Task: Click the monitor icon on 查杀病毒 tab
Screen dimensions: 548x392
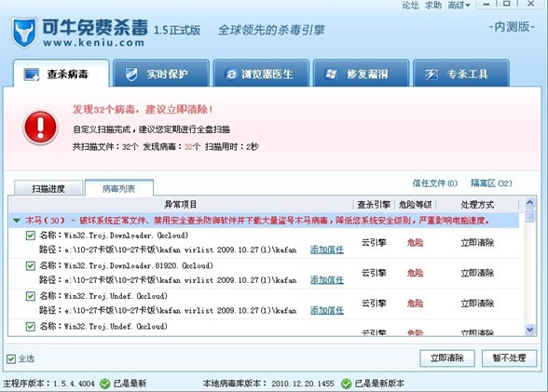Action: coord(32,74)
